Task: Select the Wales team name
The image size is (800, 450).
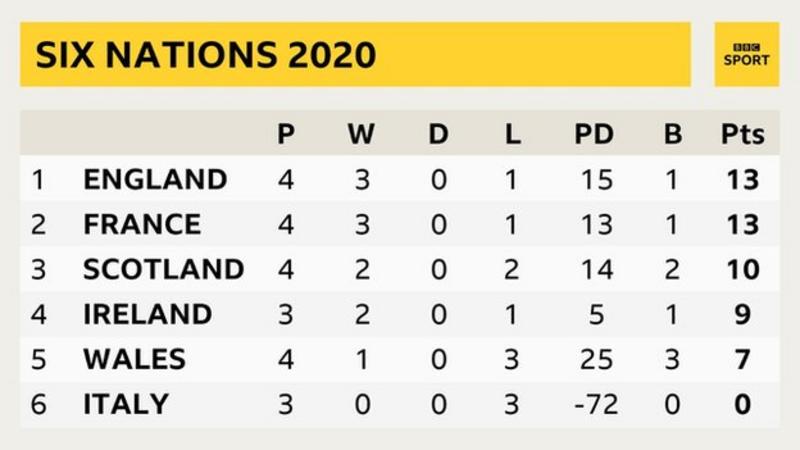Action: click(135, 359)
